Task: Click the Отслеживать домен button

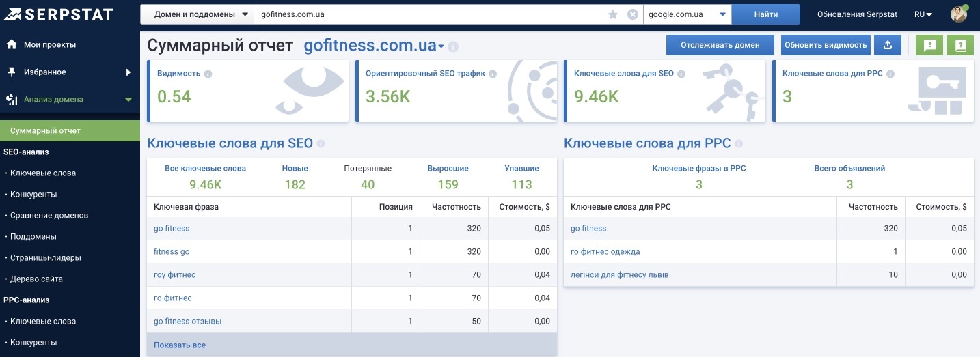Action: [x=720, y=45]
